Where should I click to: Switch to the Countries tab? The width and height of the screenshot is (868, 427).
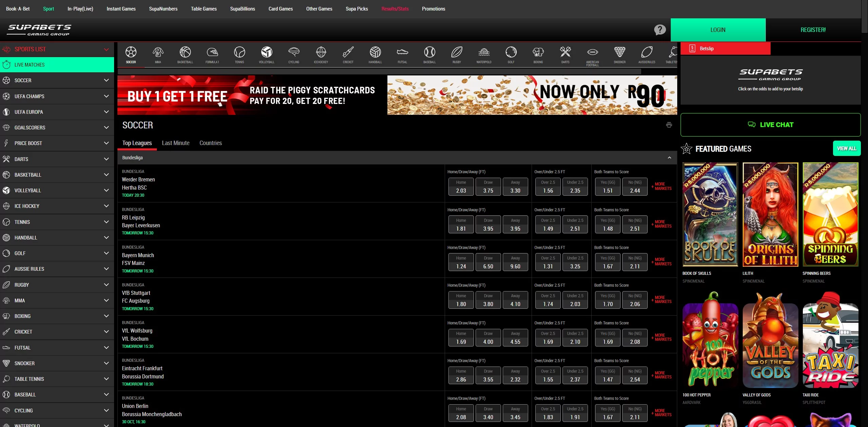click(210, 143)
